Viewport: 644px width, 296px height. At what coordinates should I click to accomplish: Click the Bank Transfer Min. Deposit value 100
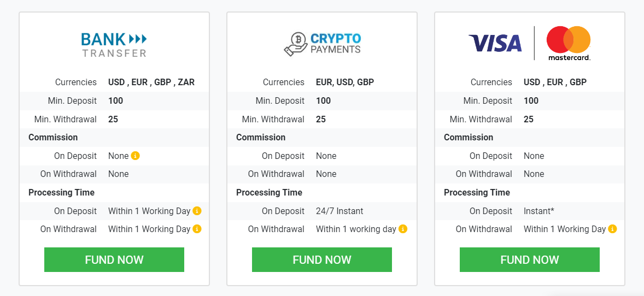[116, 100]
